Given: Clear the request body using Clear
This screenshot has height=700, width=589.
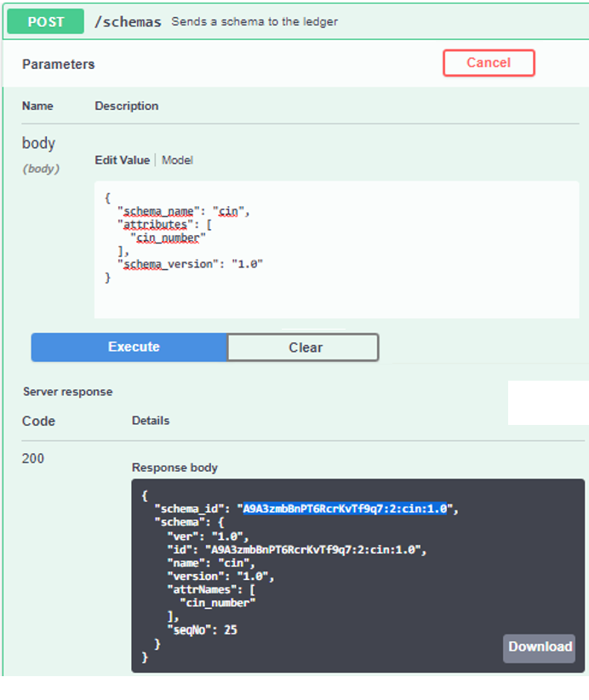Looking at the screenshot, I should [x=302, y=347].
